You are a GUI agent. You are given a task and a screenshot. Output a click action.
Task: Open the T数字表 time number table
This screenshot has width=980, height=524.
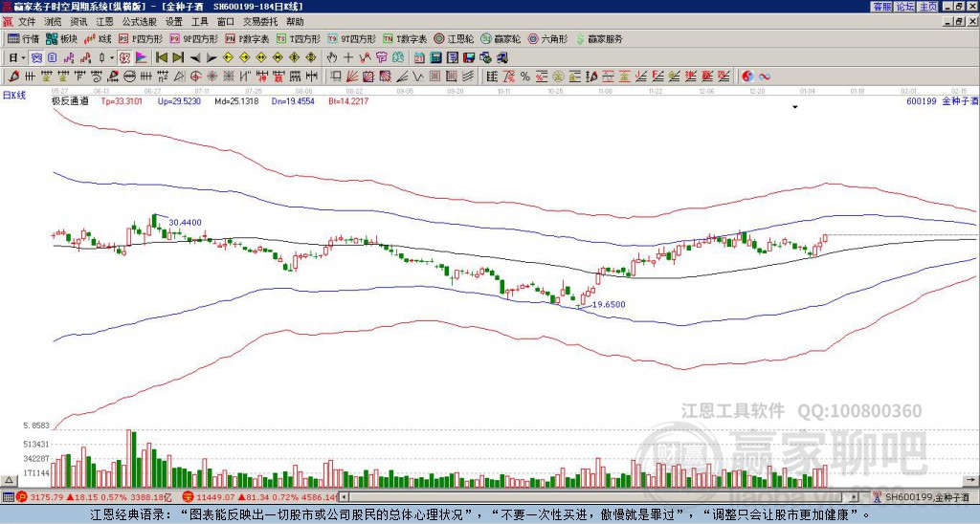click(405, 38)
